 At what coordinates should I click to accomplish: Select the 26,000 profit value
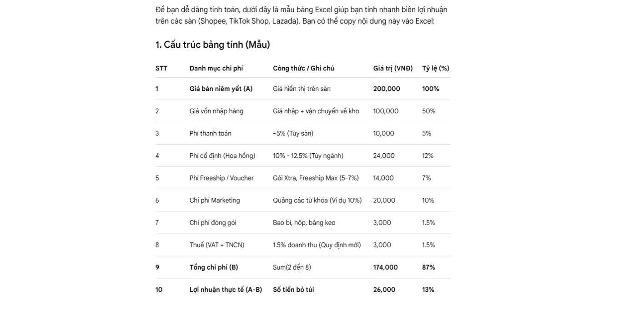tap(384, 289)
